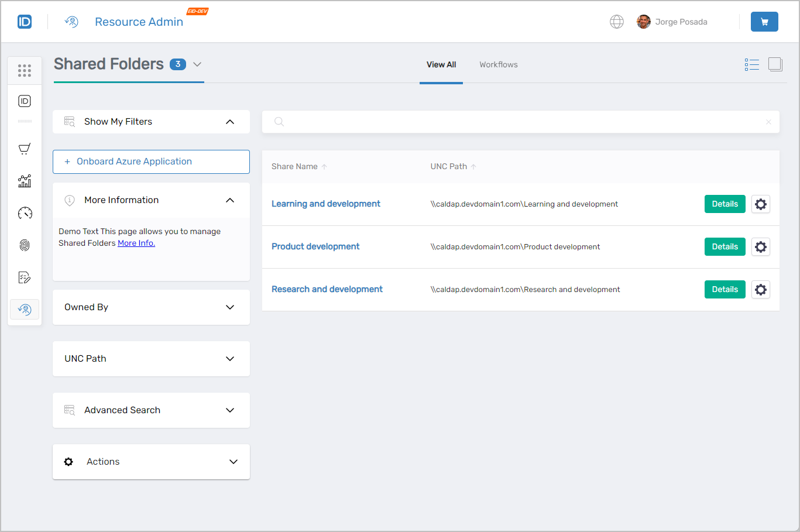Open the shopping cart sidebar icon
This screenshot has width=800, height=532.
[24, 148]
